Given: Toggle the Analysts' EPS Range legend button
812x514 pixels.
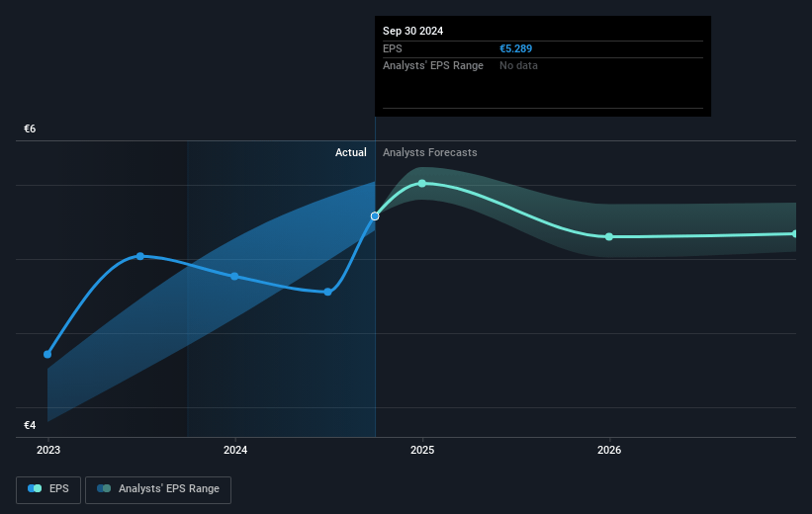Looking at the screenshot, I should click(158, 489).
